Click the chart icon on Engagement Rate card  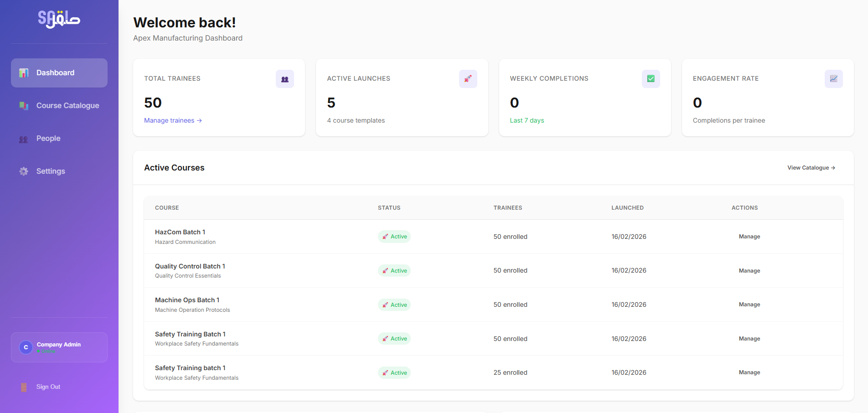tap(833, 78)
